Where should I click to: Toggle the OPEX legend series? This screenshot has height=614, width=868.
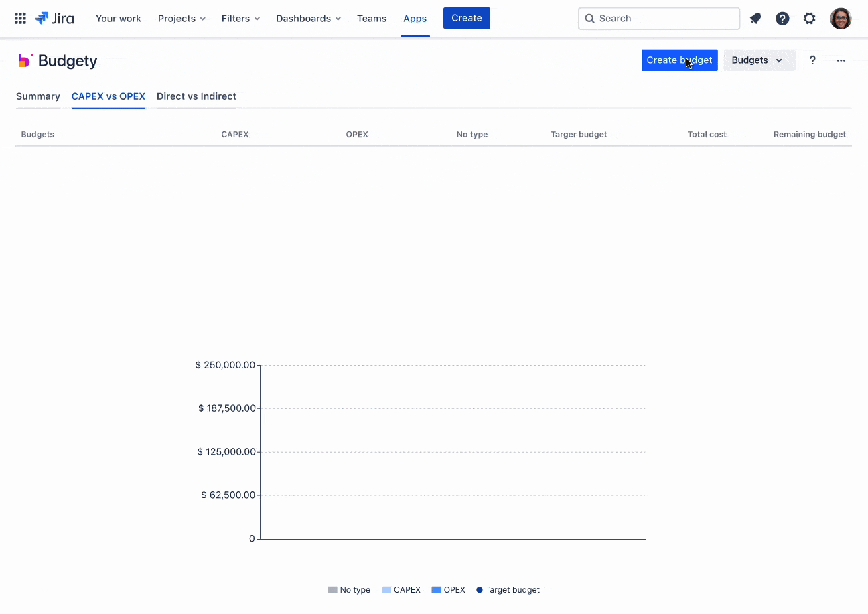pos(449,590)
